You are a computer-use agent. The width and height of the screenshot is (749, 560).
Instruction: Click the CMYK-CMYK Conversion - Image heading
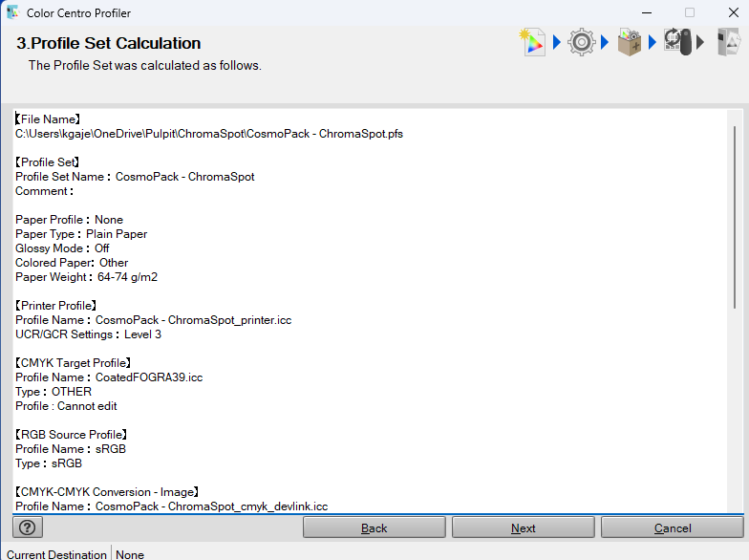click(x=107, y=492)
